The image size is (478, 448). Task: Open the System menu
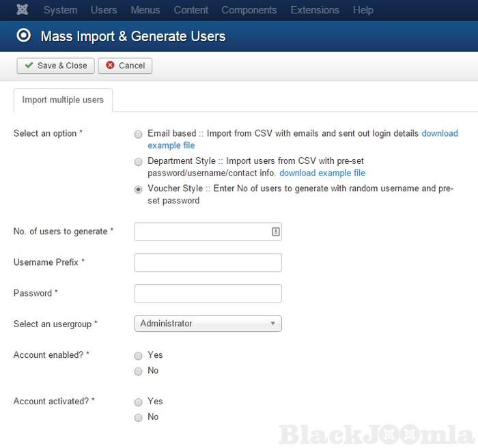pyautogui.click(x=60, y=10)
